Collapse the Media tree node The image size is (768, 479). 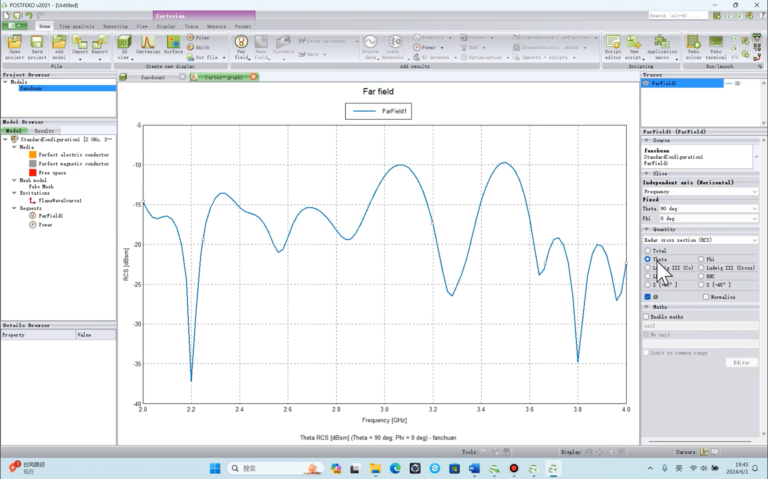point(14,147)
